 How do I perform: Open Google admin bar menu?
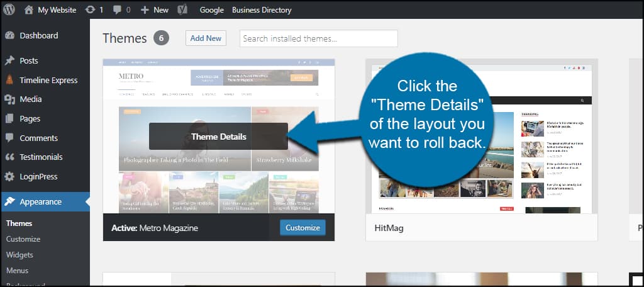click(211, 10)
